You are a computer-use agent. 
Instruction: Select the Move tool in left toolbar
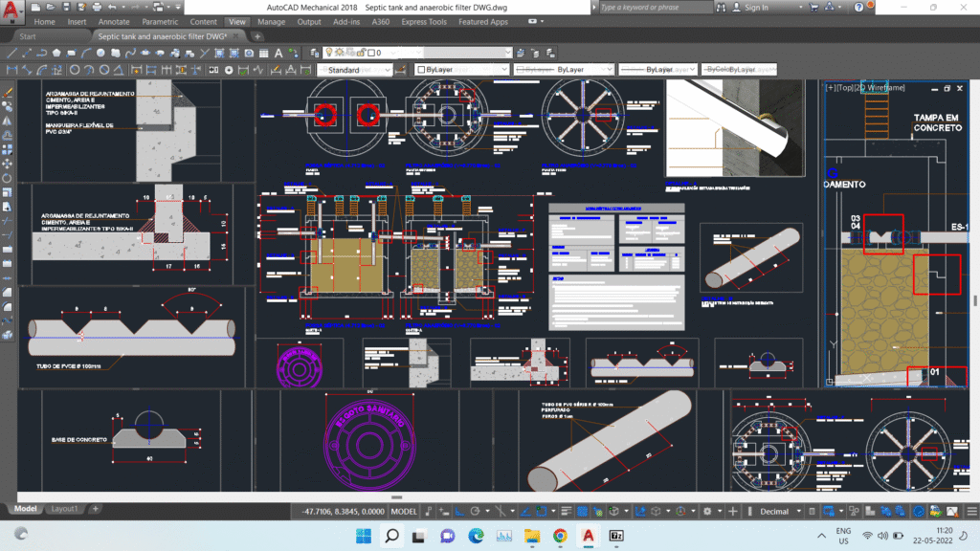[x=8, y=164]
